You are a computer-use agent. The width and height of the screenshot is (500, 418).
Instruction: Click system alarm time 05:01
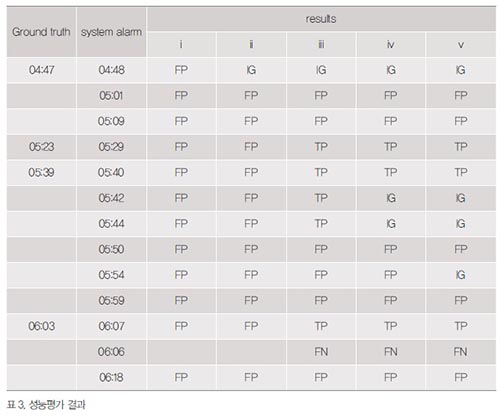pos(111,96)
